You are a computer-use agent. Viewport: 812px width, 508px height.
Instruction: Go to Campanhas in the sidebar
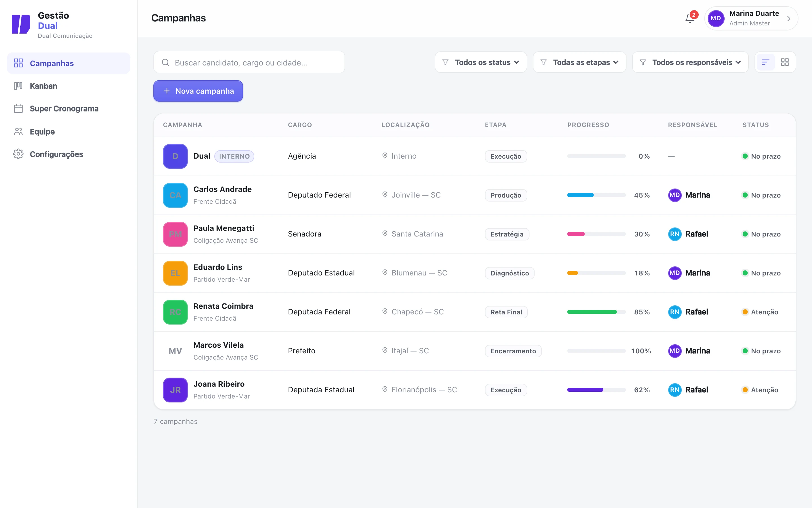[x=69, y=63]
